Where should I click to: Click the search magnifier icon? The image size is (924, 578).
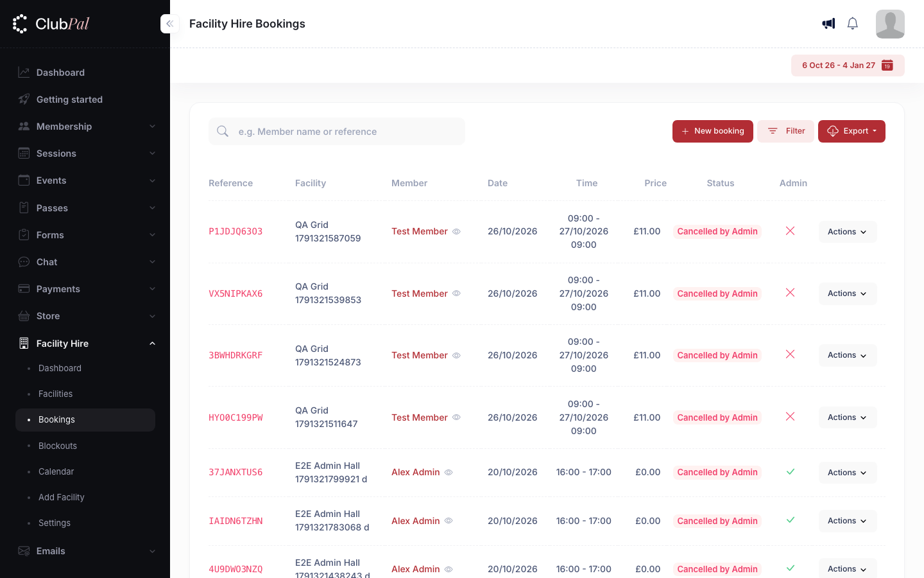click(x=223, y=132)
